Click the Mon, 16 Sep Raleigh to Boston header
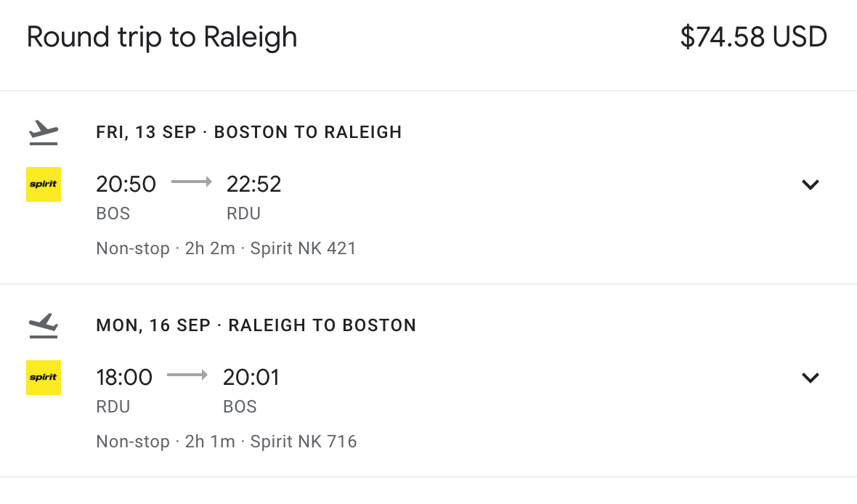The image size is (857, 504). click(256, 325)
